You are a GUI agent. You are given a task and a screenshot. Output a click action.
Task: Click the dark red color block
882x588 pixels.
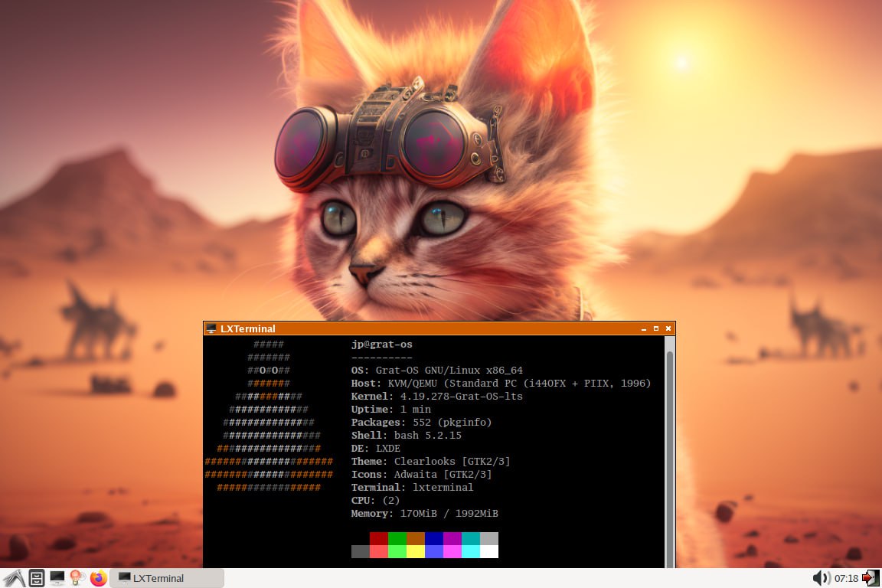coord(378,538)
